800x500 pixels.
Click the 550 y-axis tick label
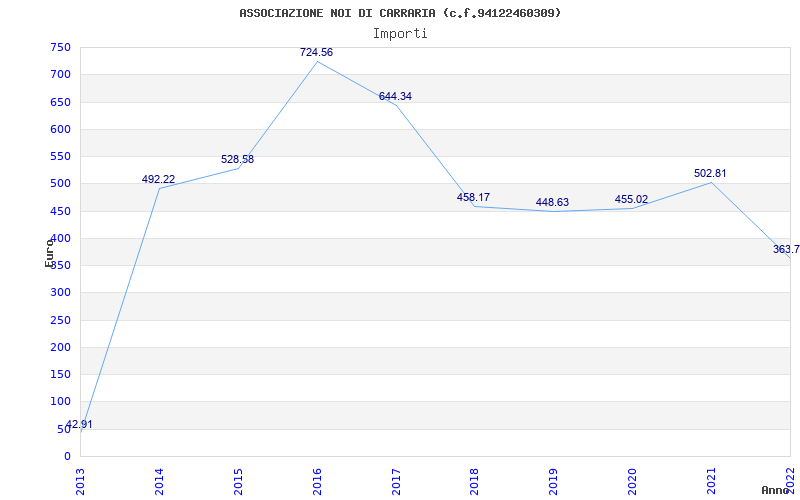click(x=60, y=156)
